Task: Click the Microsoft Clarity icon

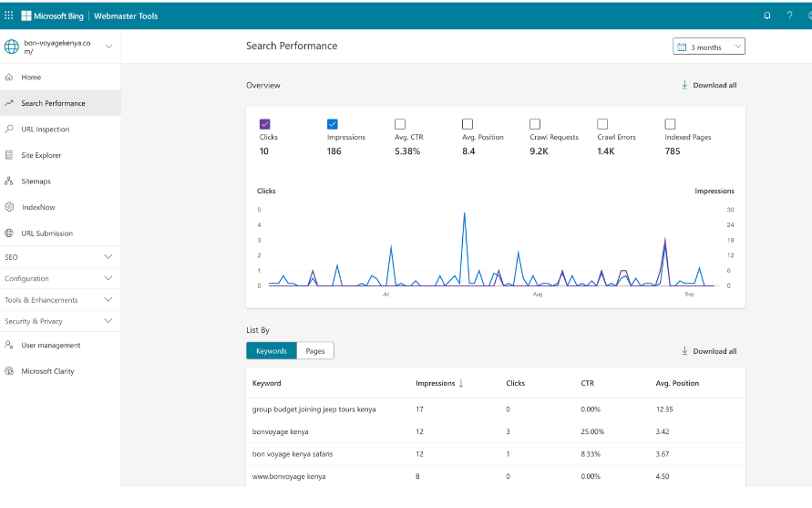Action: click(9, 371)
